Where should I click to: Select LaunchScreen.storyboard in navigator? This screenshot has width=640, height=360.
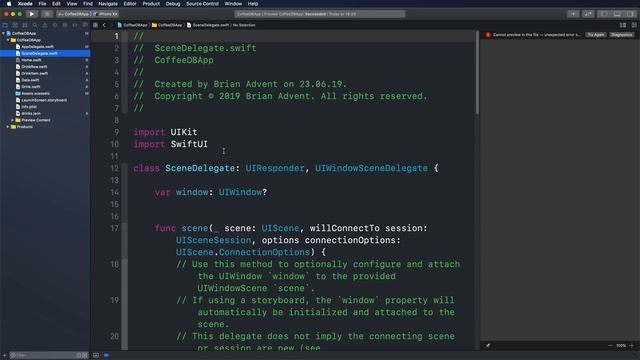point(44,100)
